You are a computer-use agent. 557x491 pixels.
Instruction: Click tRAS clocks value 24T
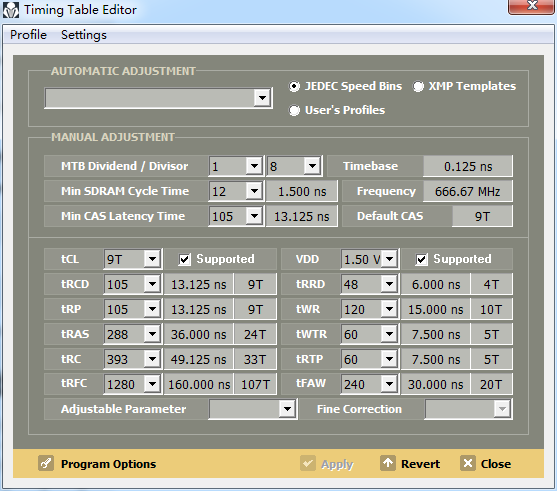click(x=255, y=334)
